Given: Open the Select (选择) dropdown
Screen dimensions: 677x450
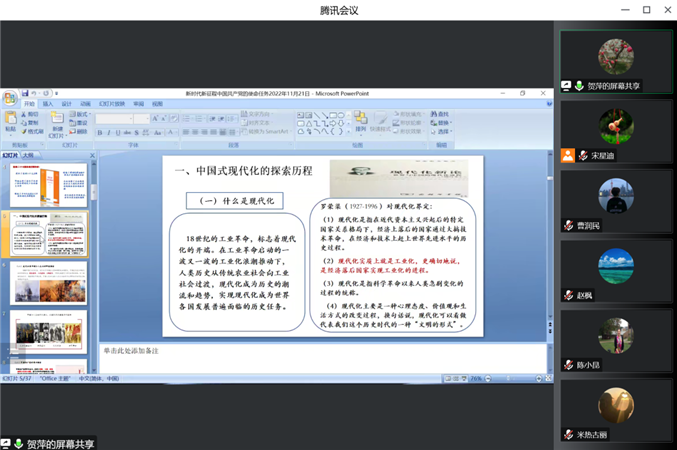Looking at the screenshot, I should tap(443, 131).
